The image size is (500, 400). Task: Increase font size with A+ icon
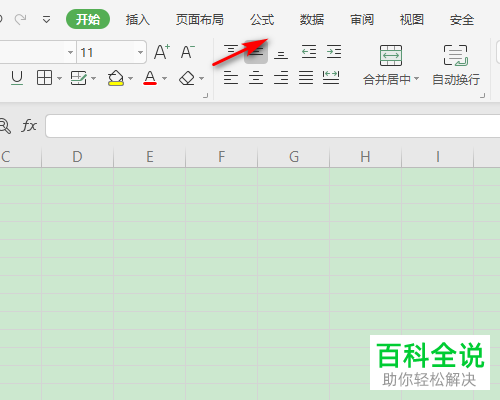coord(162,52)
